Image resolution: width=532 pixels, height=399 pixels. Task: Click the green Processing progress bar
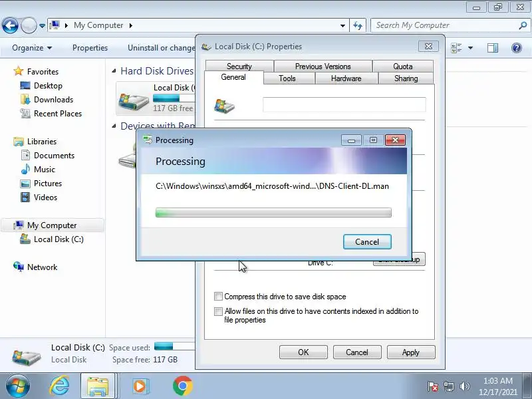click(x=273, y=213)
